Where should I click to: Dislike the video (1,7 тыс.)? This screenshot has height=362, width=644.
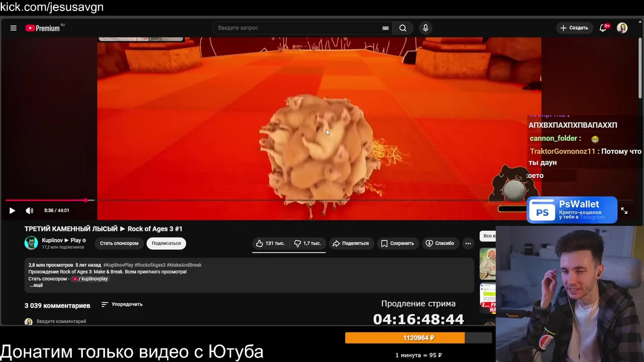(x=307, y=243)
